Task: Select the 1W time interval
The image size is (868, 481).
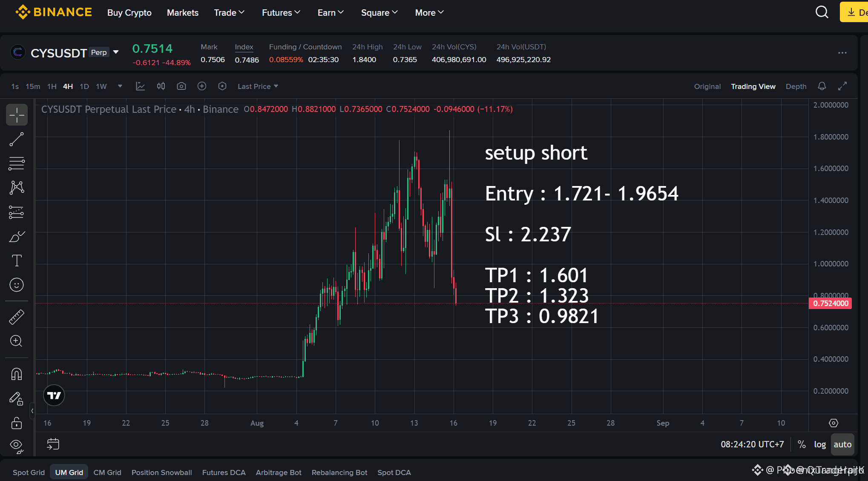Action: [x=101, y=86]
